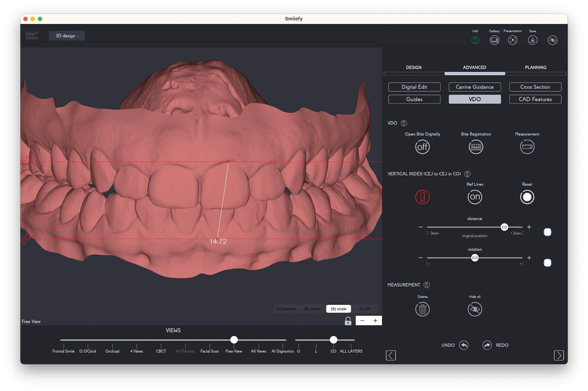The height and width of the screenshot is (391, 588).
Task: Open Presentation mode icon
Action: [x=513, y=40]
